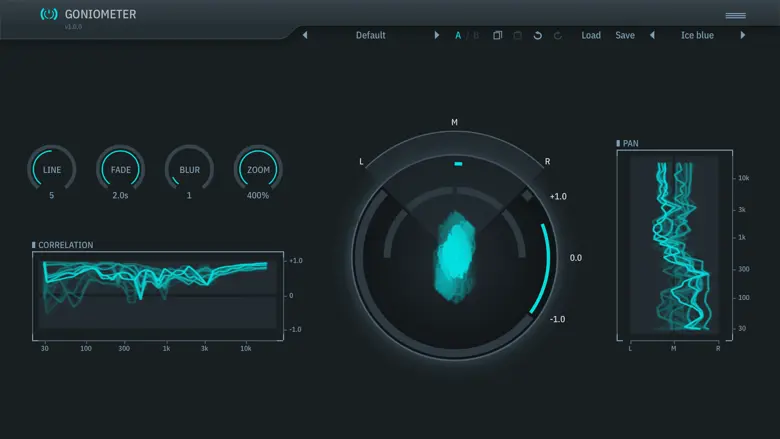Screen dimensions: 780x439
Task: Click the correlation spectrum graph
Action: [158, 294]
